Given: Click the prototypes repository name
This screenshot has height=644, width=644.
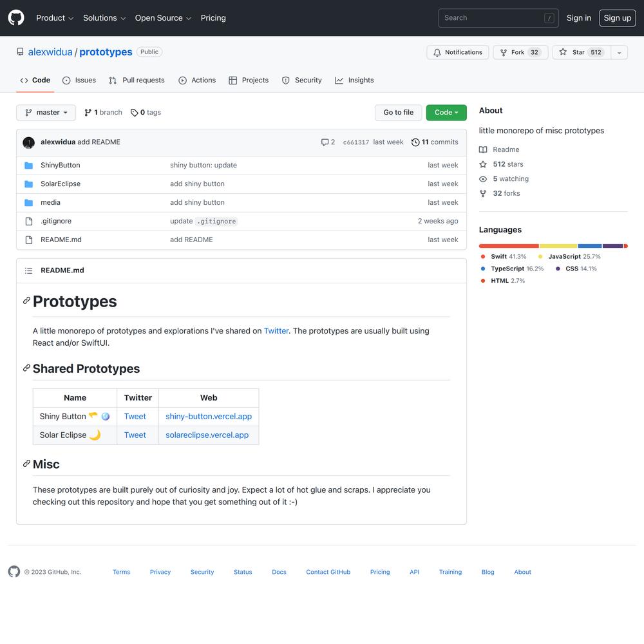Looking at the screenshot, I should 106,52.
